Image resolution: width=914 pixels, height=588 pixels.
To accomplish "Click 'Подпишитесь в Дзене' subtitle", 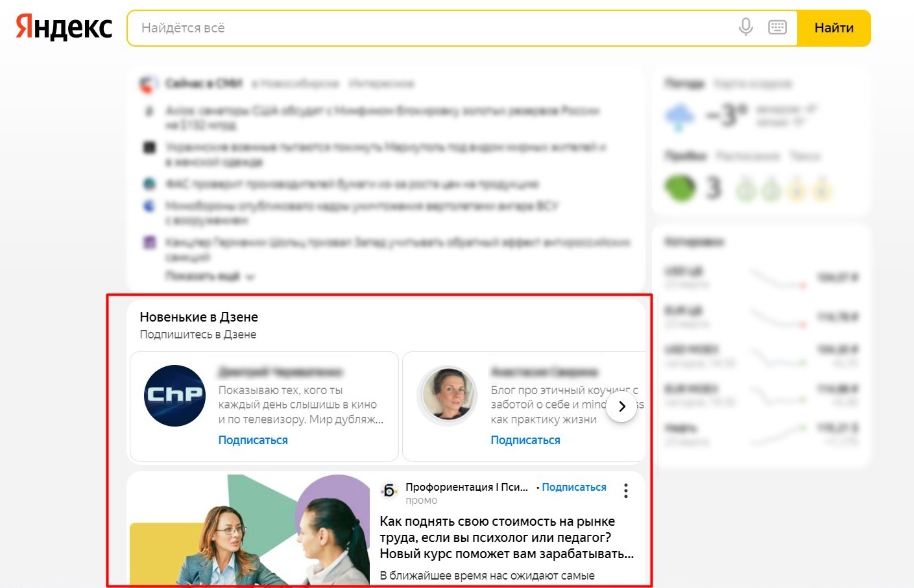I will tap(198, 335).
